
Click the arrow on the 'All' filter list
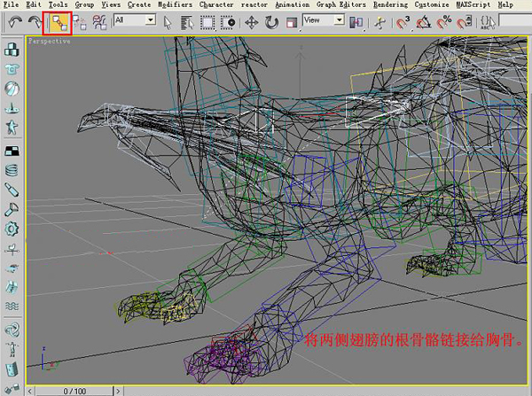point(151,20)
